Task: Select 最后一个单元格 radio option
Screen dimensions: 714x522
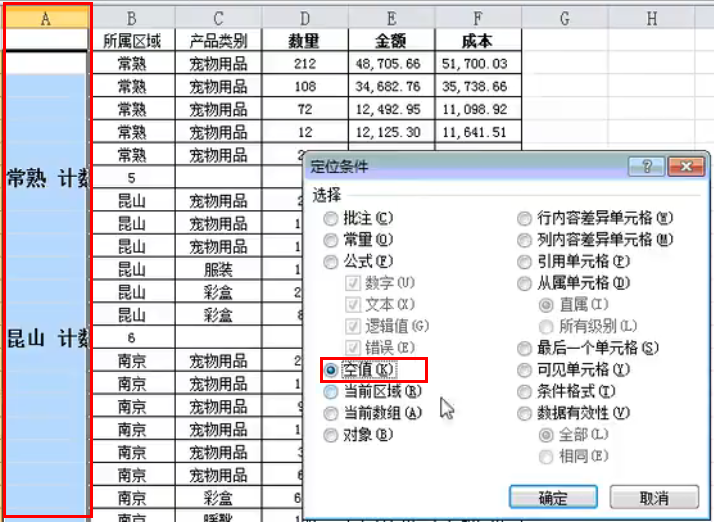Action: tap(525, 348)
